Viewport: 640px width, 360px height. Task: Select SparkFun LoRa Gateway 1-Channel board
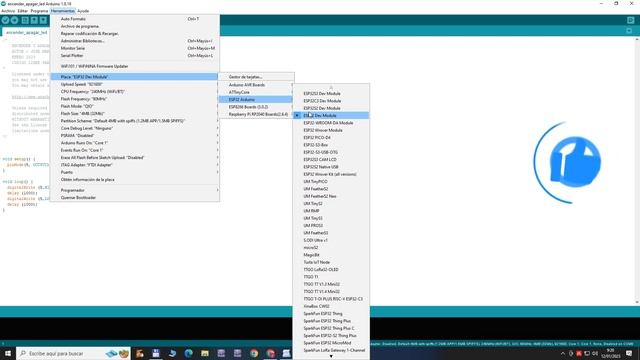pyautogui.click(x=331, y=350)
